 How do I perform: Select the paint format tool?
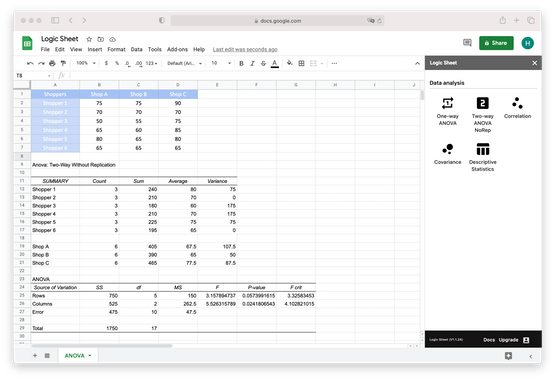coord(63,63)
